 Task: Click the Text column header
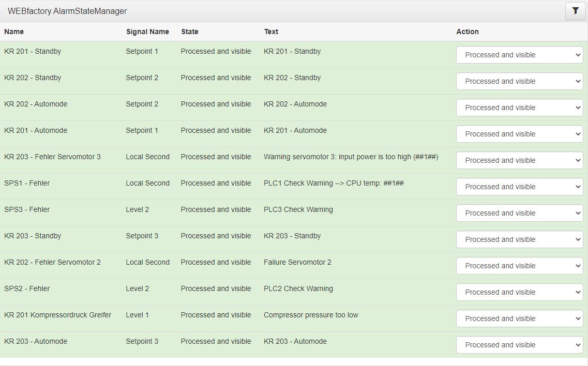(271, 32)
